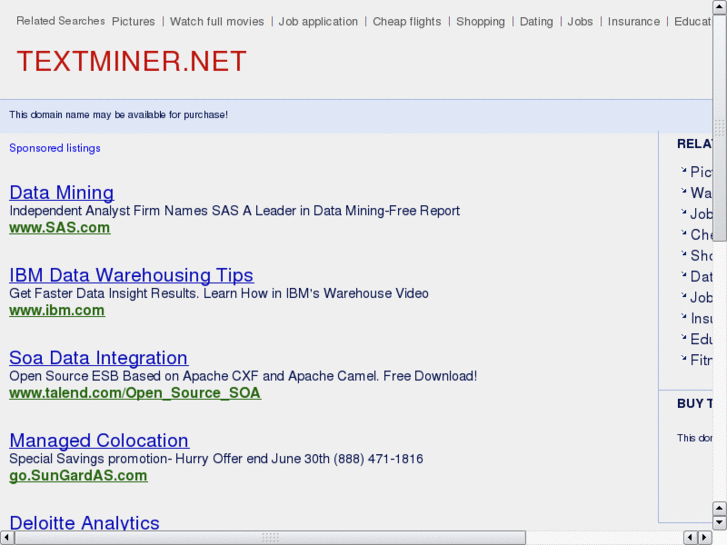Viewport: 727px width, 545px height.
Task: Click bullet arrow beside sidebar 'Fitr' item
Action: (683, 358)
